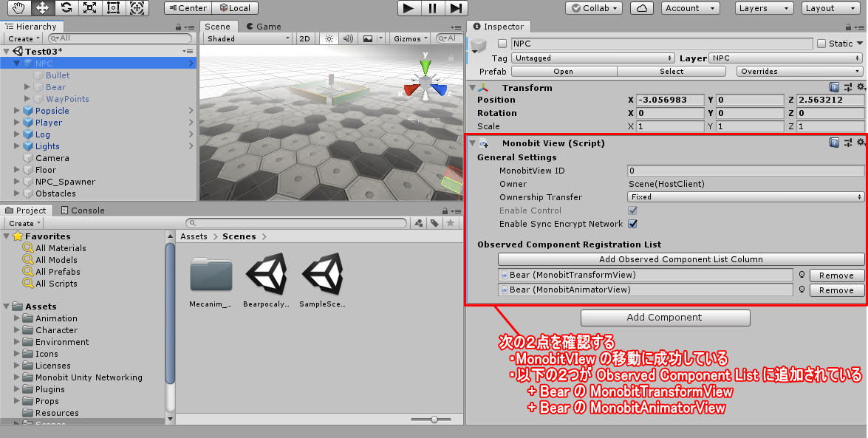Select the Project tab
This screenshot has width=868, height=438.
[25, 211]
